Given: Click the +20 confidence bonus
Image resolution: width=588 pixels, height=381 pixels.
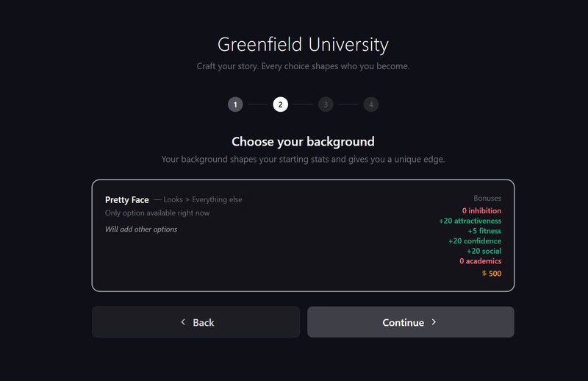Looking at the screenshot, I should point(475,241).
